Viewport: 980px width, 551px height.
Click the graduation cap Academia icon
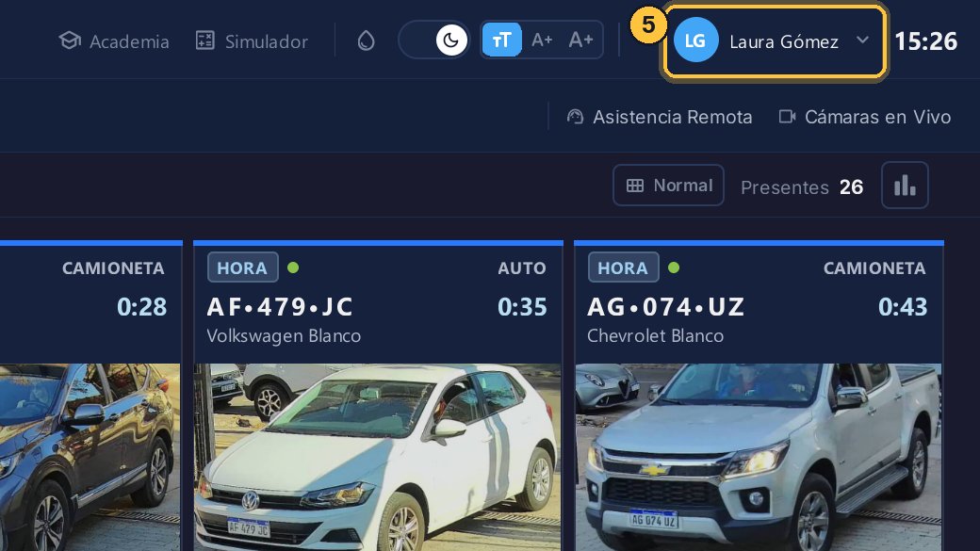(x=70, y=41)
